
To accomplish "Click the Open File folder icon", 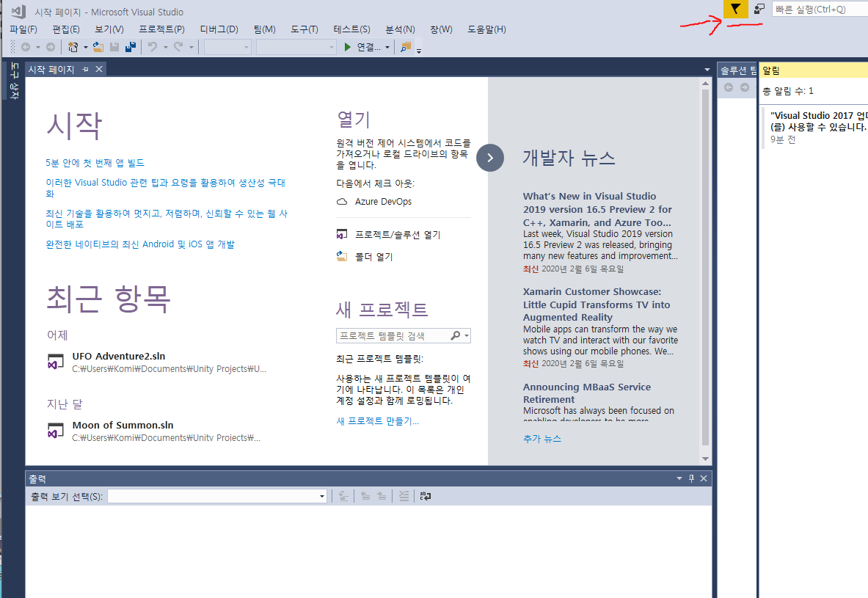I will point(98,47).
